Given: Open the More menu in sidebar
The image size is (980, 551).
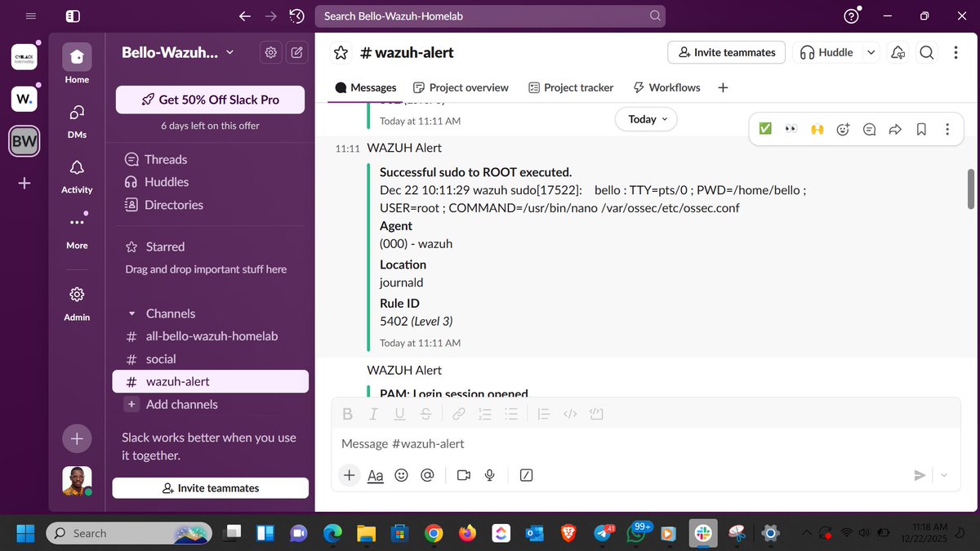Looking at the screenshot, I should tap(77, 230).
